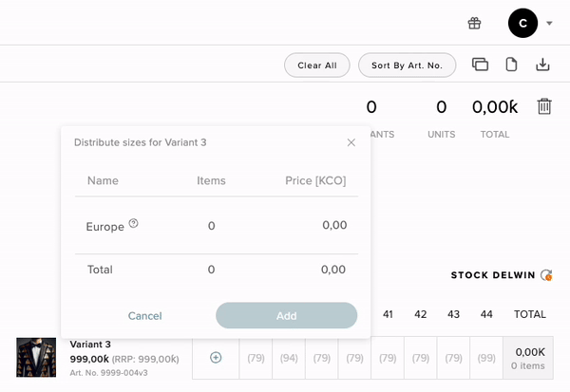Click the help icon next to Europe
Viewport: 570px width, 392px height.
pyautogui.click(x=134, y=224)
